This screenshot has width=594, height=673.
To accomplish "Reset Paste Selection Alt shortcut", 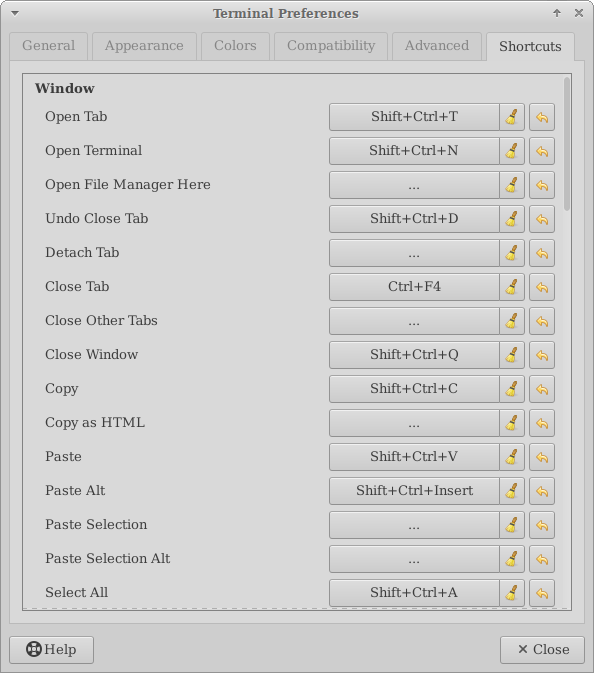I will coord(542,559).
